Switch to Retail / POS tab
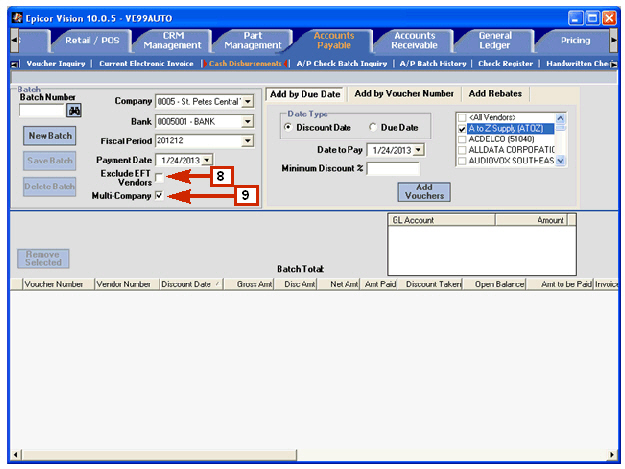This screenshot has width=625, height=469. pos(92,40)
